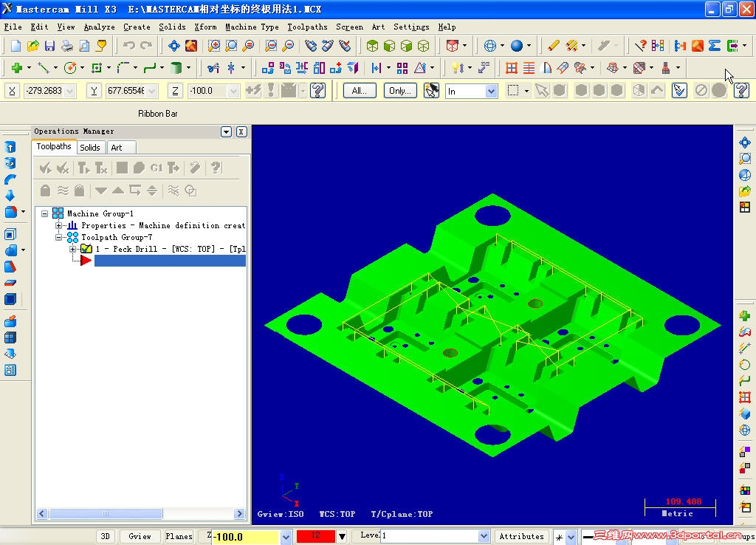Click the Attributes button in status bar
Image resolution: width=756 pixels, height=545 pixels.
(521, 536)
